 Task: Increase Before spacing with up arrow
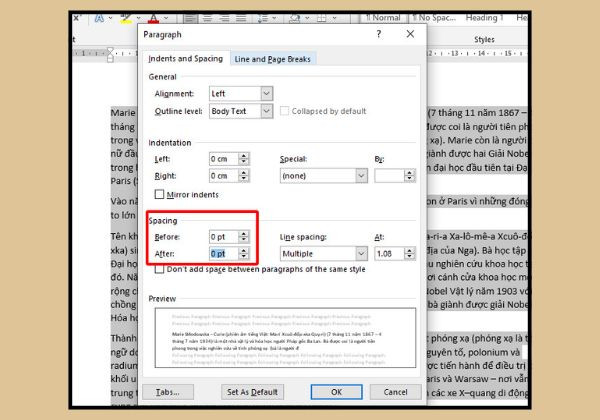pos(244,234)
